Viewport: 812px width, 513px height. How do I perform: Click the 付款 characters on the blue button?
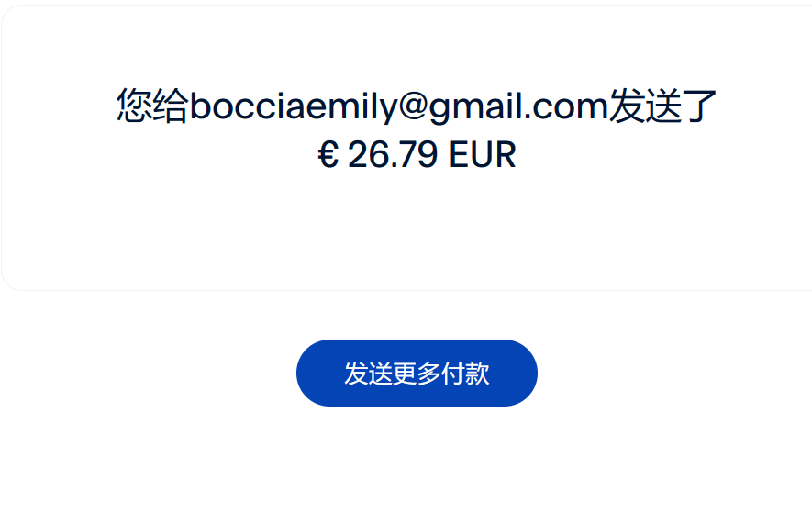click(x=465, y=374)
